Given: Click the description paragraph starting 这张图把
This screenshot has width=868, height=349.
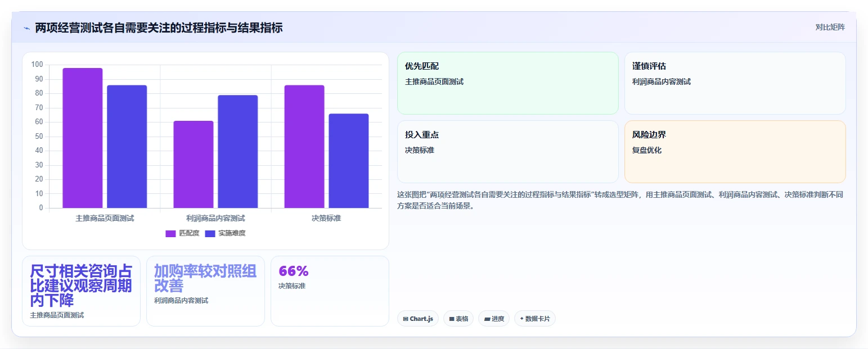Looking at the screenshot, I should coord(620,200).
